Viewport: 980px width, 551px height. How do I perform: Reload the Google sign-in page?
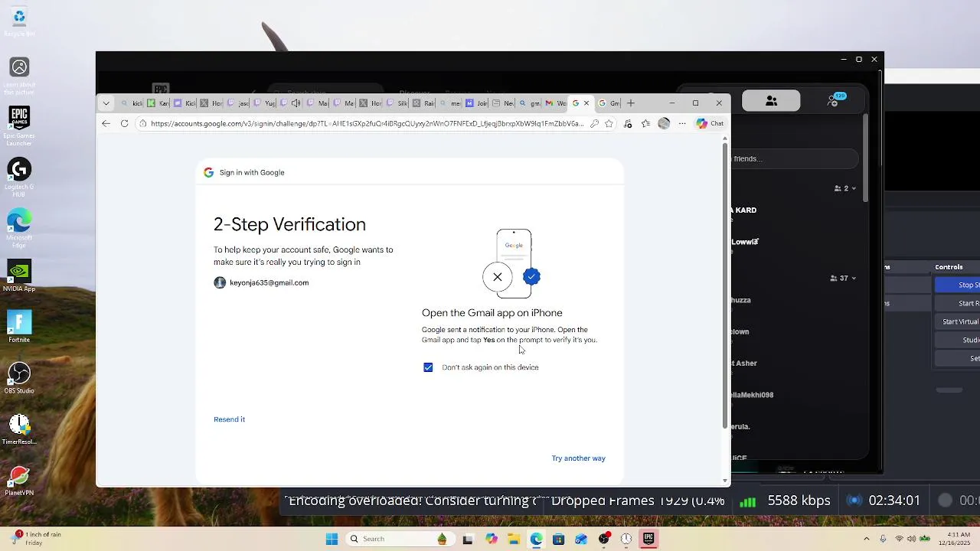(x=124, y=123)
